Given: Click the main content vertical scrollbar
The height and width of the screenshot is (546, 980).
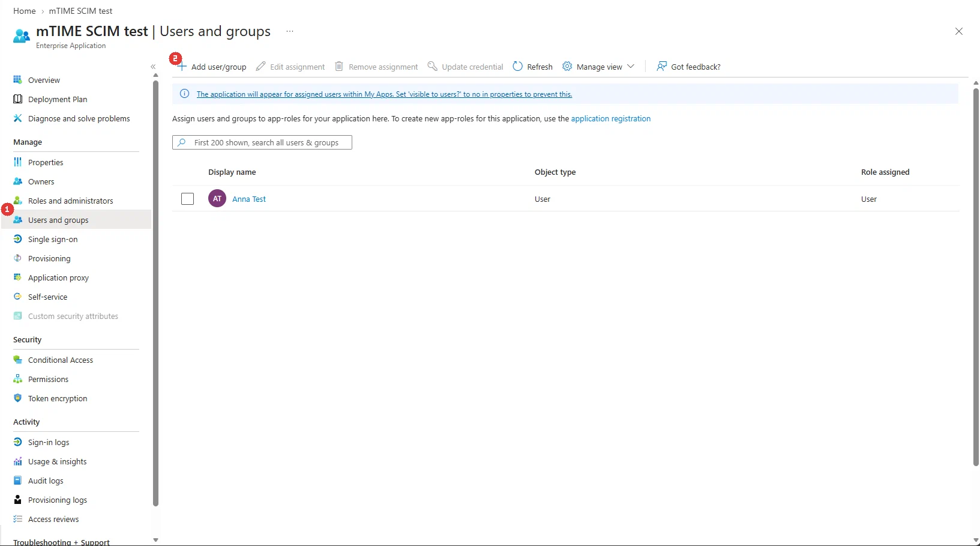Looking at the screenshot, I should 976,277.
